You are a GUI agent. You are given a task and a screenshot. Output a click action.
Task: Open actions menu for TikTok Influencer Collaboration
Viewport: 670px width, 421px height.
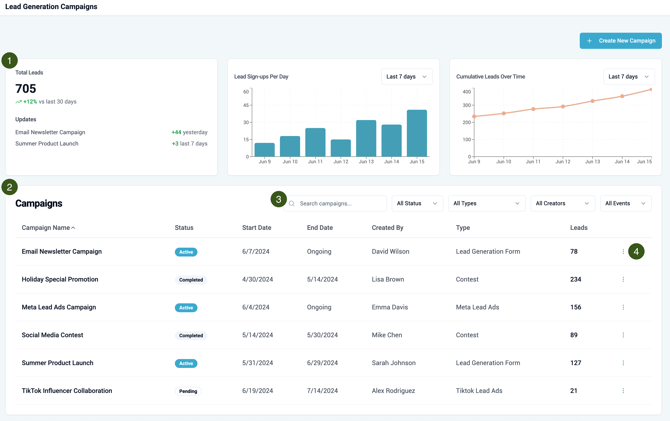[x=623, y=391]
